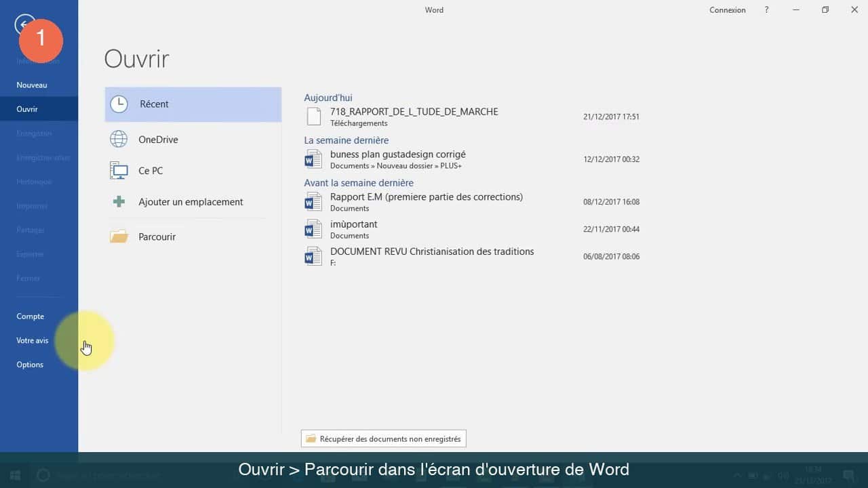Viewport: 868px width, 488px height.
Task: Click the green plus icon
Action: 119,202
